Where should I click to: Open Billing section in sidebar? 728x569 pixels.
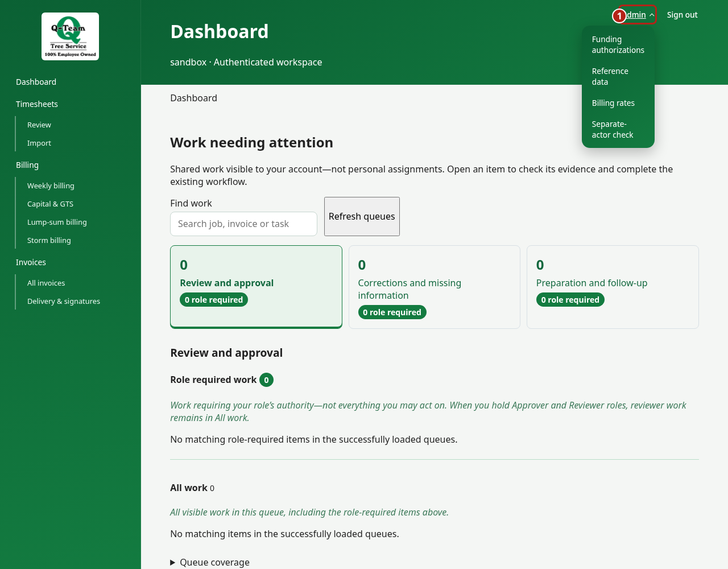click(x=27, y=165)
